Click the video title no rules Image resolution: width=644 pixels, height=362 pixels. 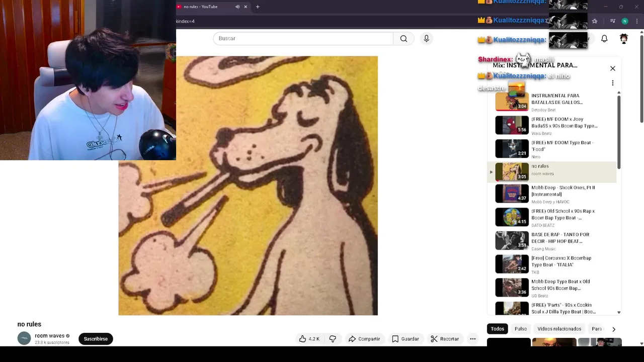click(x=29, y=324)
